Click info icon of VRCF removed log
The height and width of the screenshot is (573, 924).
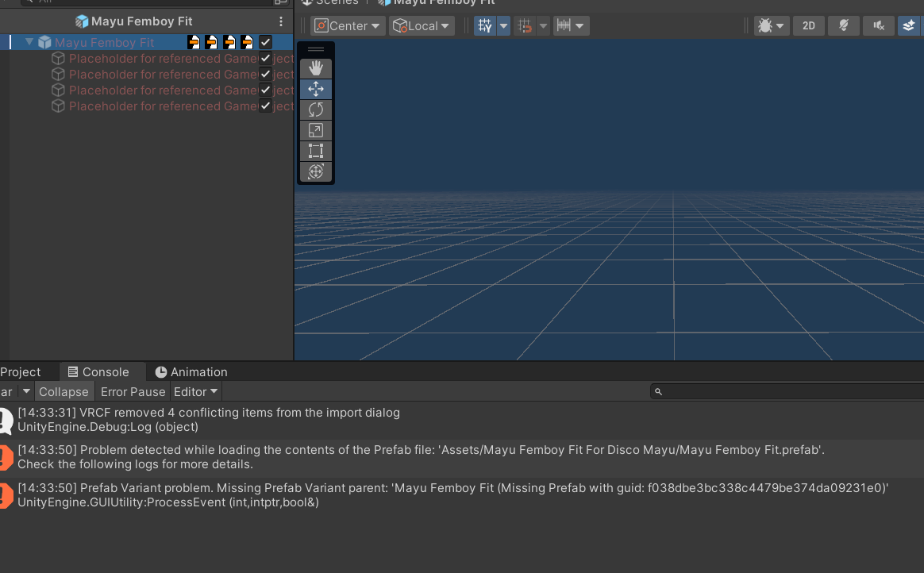(x=6, y=421)
